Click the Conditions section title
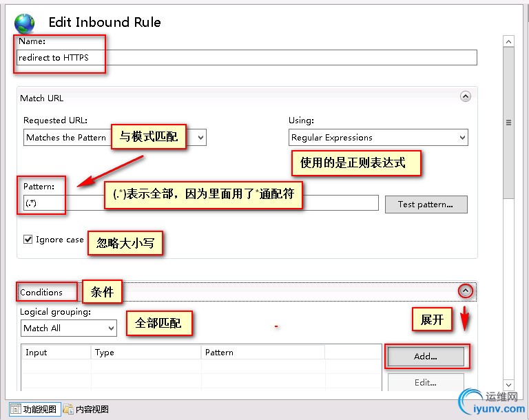This screenshot has height=420, width=529. (x=41, y=292)
